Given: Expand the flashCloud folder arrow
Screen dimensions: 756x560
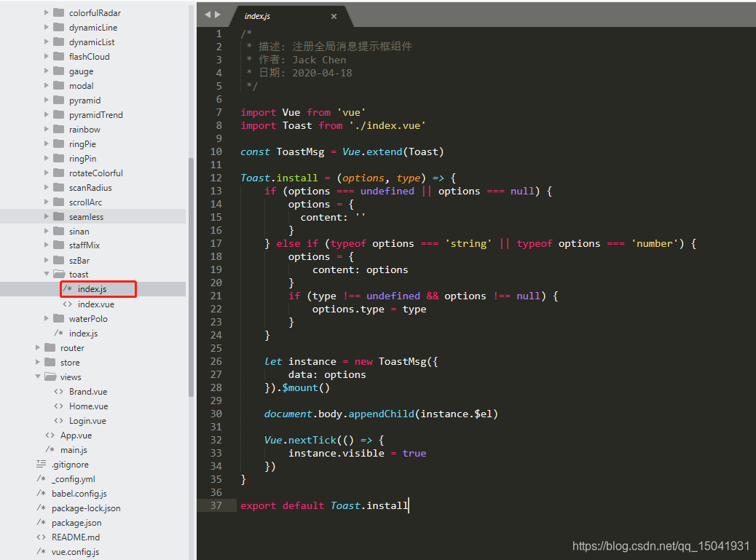Looking at the screenshot, I should coord(47,56).
